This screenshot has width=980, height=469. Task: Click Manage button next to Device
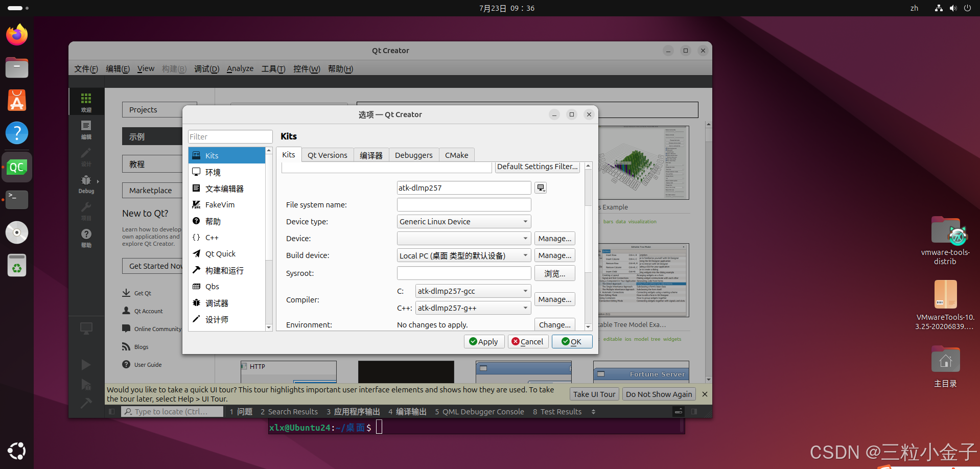tap(555, 239)
